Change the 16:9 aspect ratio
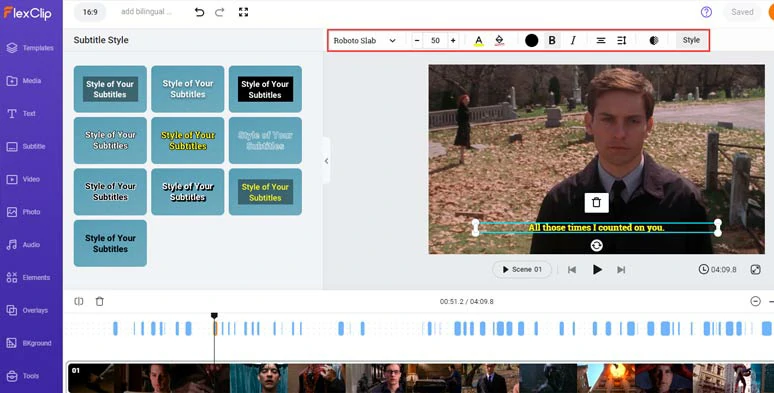The width and height of the screenshot is (774, 393). click(90, 12)
